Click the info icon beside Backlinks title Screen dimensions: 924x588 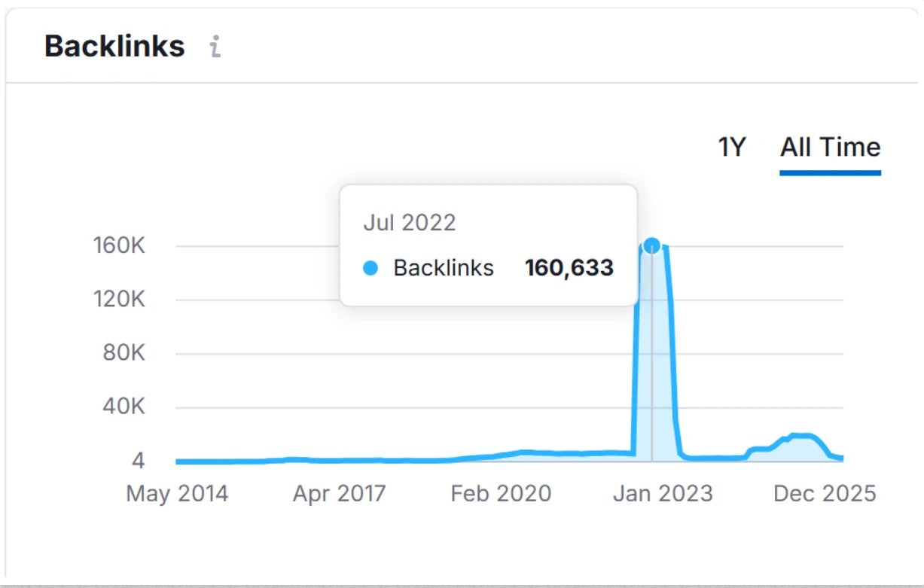[x=215, y=47]
